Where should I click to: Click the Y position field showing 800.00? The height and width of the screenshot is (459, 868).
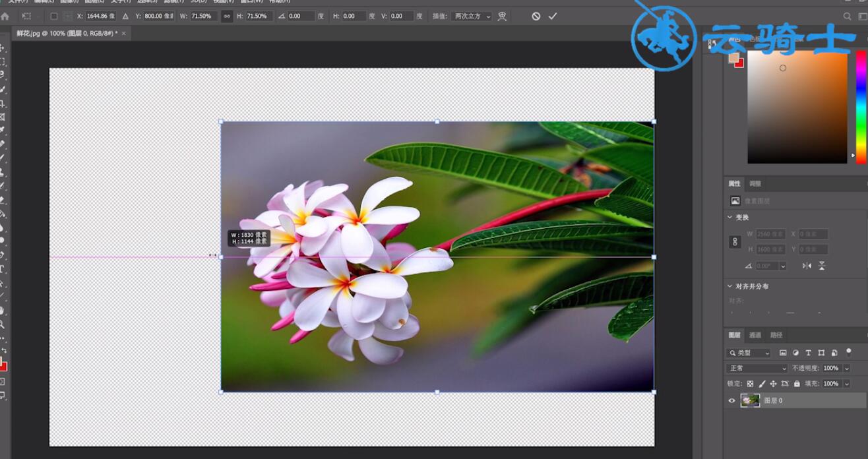[159, 16]
